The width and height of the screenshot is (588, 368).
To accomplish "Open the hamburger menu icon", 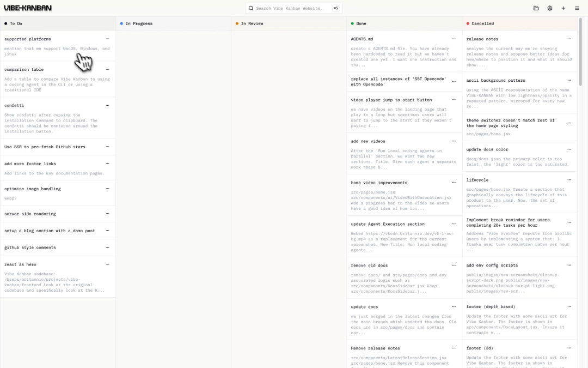I will click(x=577, y=8).
